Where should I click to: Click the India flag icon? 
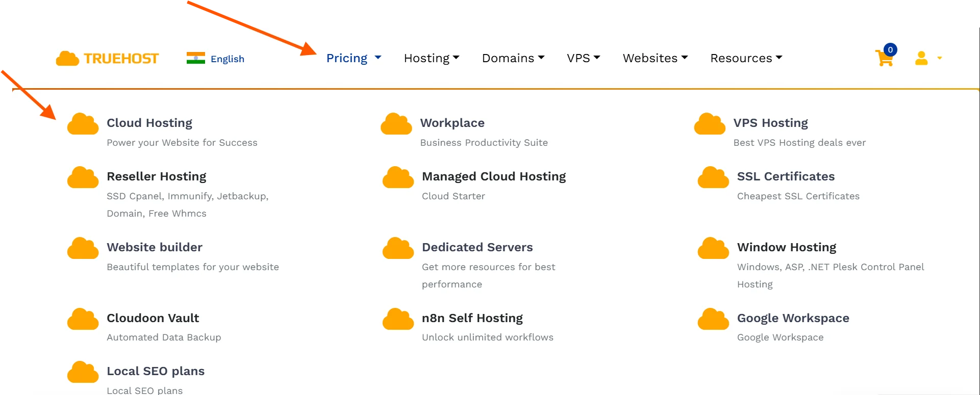(196, 58)
